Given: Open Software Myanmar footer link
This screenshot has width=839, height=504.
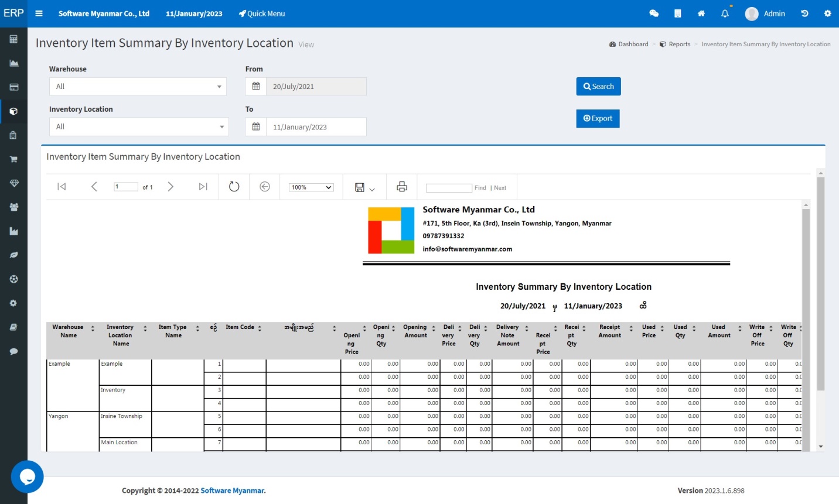Looking at the screenshot, I should tap(233, 491).
